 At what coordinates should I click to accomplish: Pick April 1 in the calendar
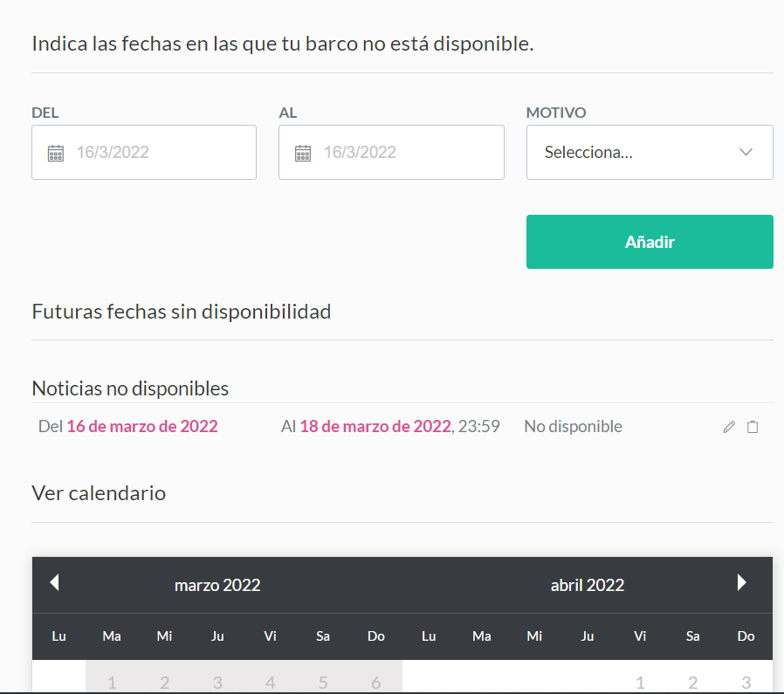click(640, 682)
